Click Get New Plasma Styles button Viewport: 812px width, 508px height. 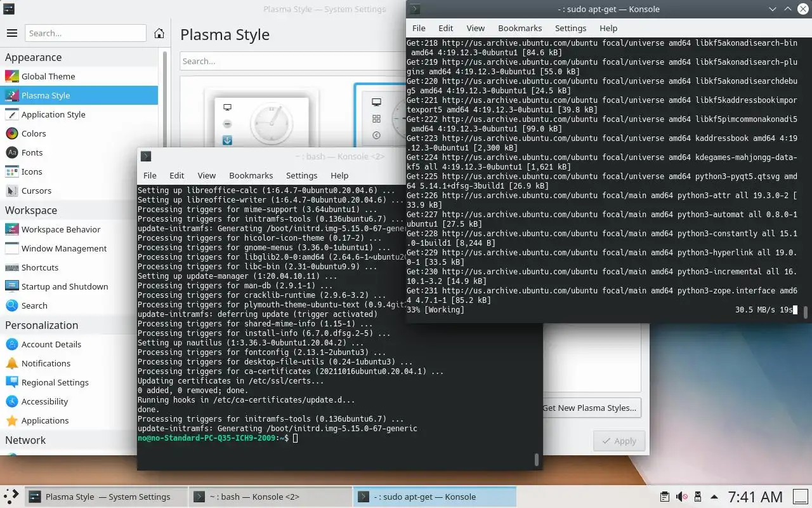592,408
